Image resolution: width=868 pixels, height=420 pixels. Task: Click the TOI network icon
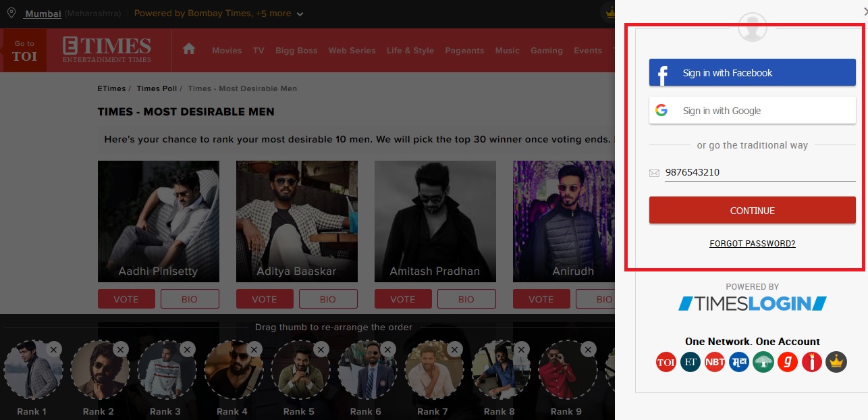tap(666, 362)
